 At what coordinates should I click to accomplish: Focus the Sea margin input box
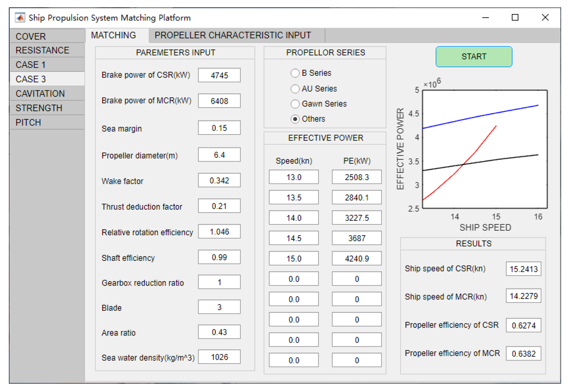point(219,128)
